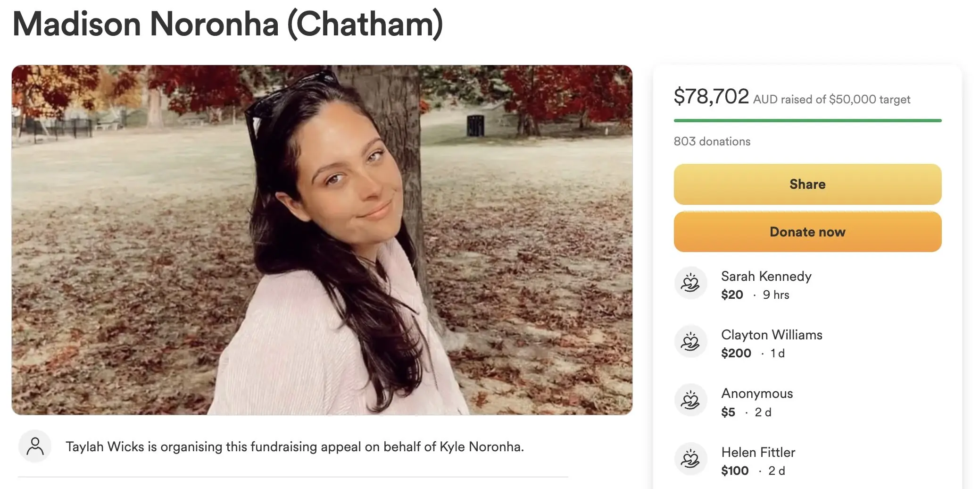Open the fundraiser's main photo
The width and height of the screenshot is (980, 489).
322,240
